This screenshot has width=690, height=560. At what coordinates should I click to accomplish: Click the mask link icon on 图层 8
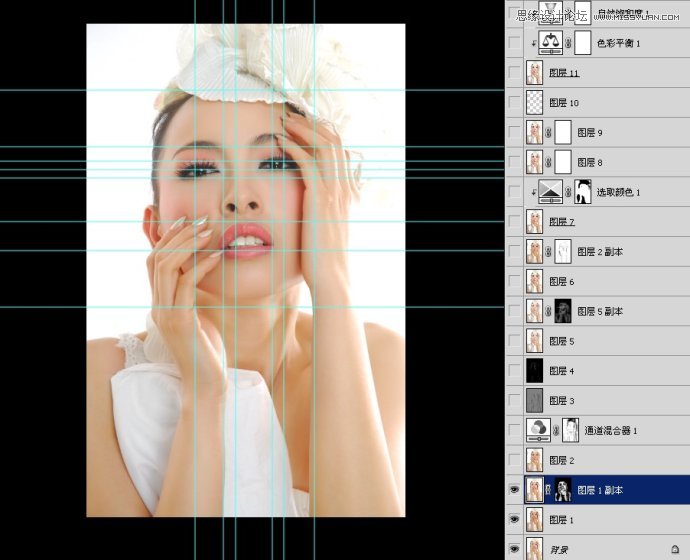click(x=548, y=162)
